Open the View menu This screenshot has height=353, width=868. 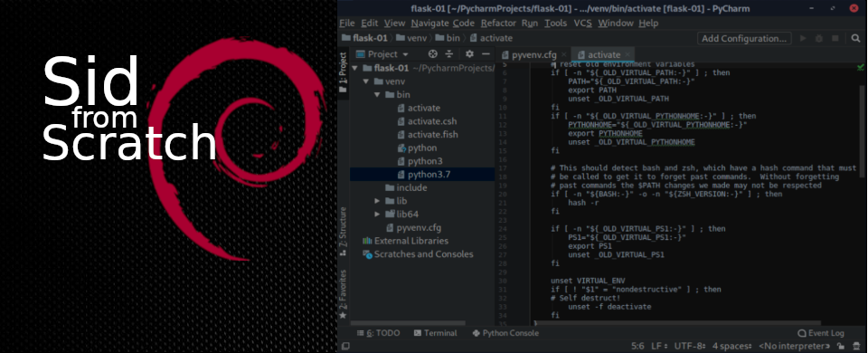395,23
